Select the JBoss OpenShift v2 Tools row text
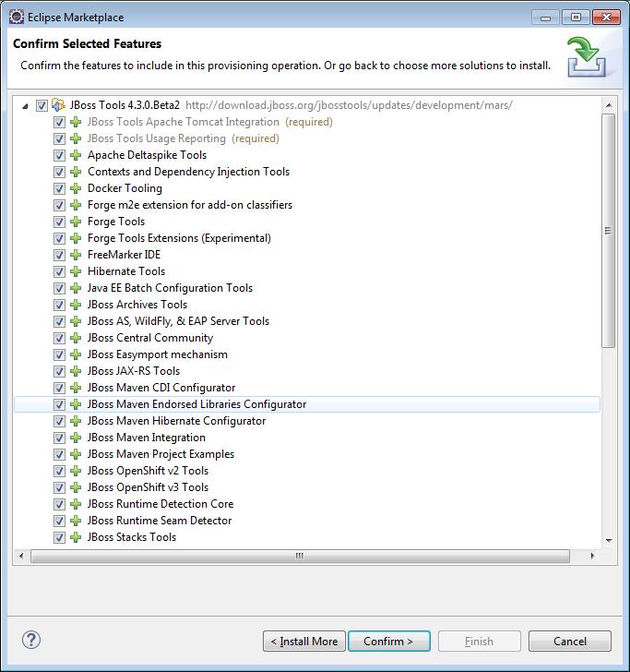The image size is (630, 672). pyautogui.click(x=148, y=471)
